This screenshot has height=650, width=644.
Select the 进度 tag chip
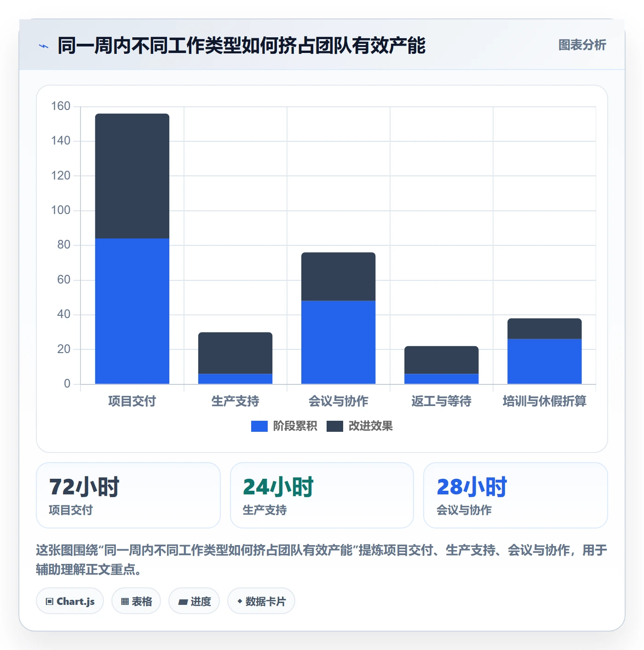pos(194,601)
